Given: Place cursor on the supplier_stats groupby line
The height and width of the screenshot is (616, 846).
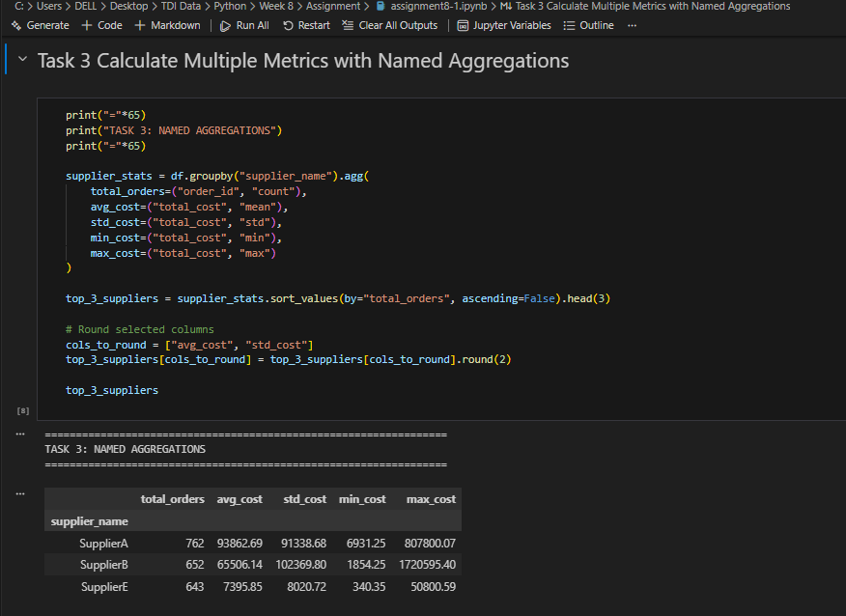Looking at the screenshot, I should (217, 176).
